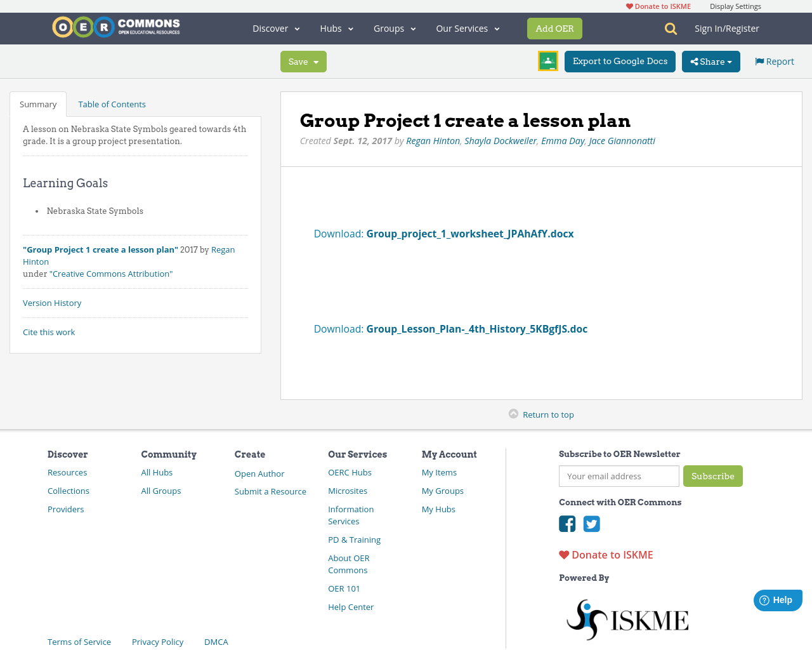This screenshot has height=650, width=812.
Task: Open Terms of Service
Action: click(79, 642)
